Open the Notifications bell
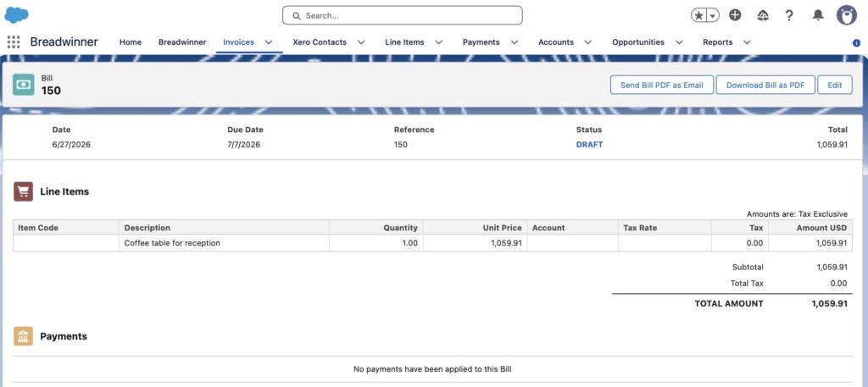Viewport: 868px width, 387px height. click(818, 15)
